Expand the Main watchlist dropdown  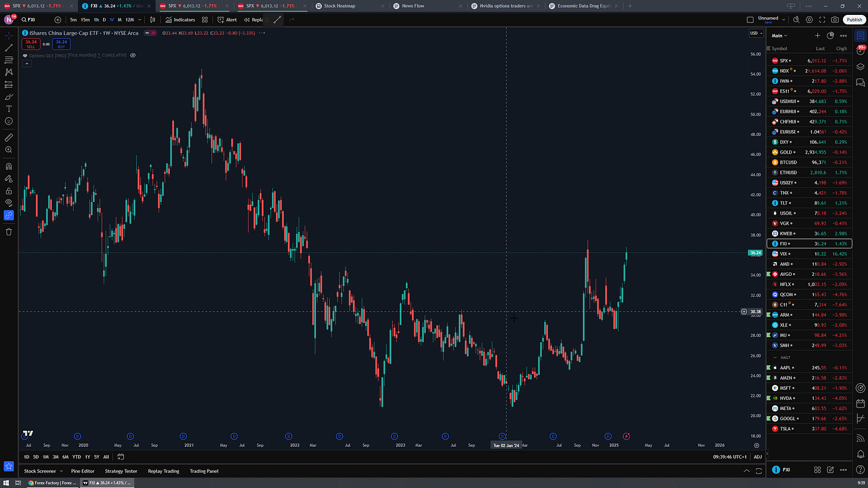click(779, 36)
